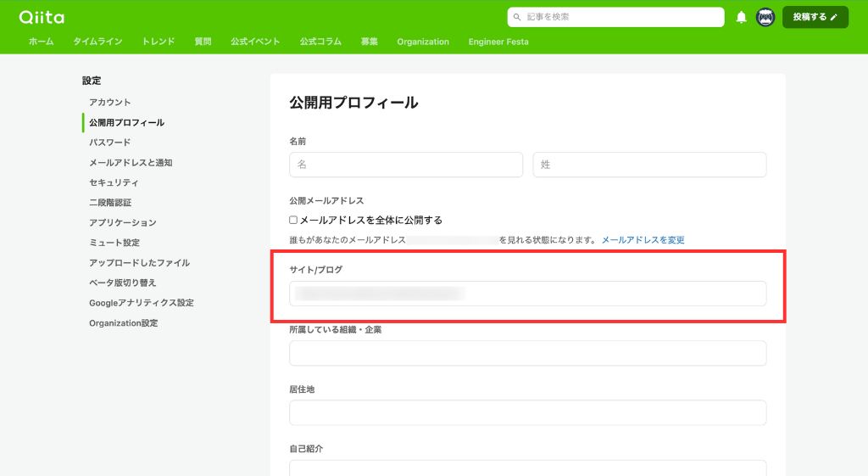
Task: Open the 質問 nav item
Action: point(203,42)
